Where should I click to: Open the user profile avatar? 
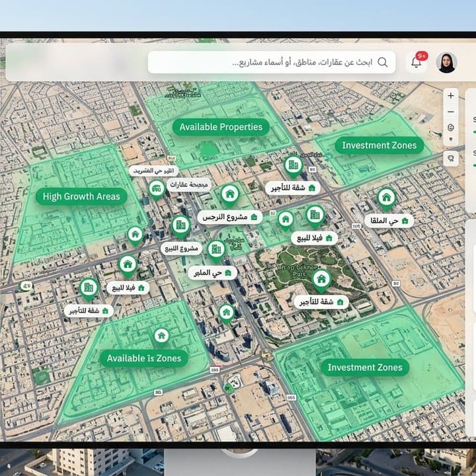tap(446, 63)
